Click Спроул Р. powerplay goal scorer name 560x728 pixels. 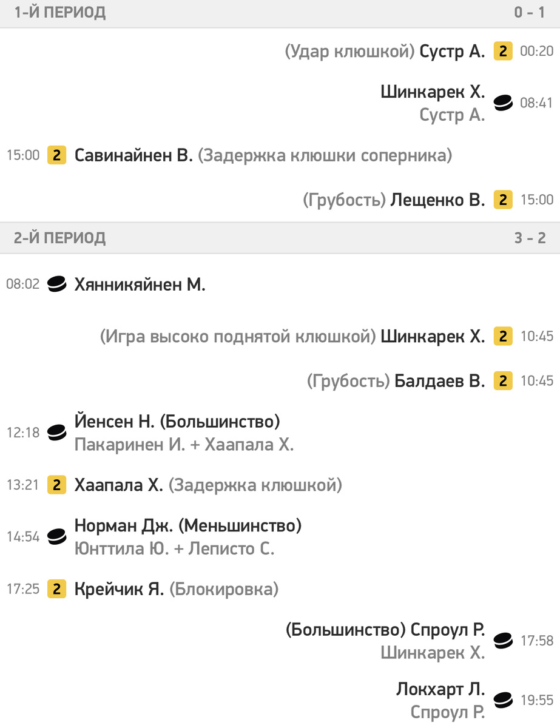click(x=448, y=630)
